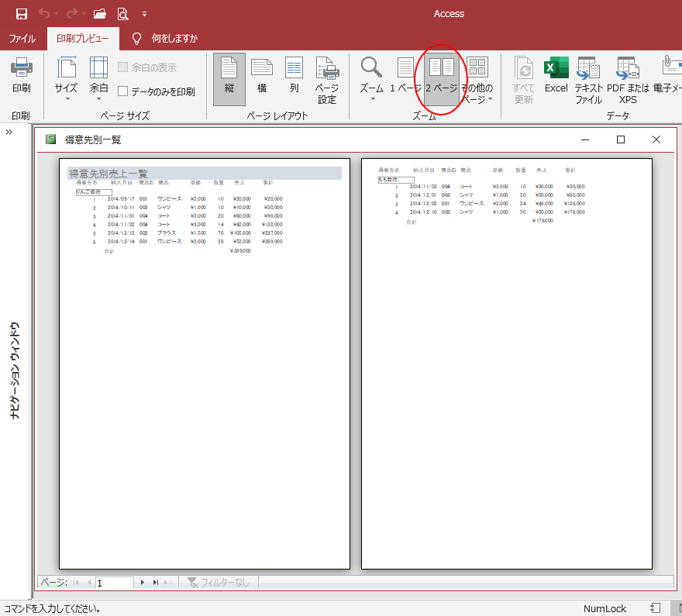Expand the ナビゲーション ウィンドウ pane
Viewport: 682px width, 616px height.
coord(9,132)
